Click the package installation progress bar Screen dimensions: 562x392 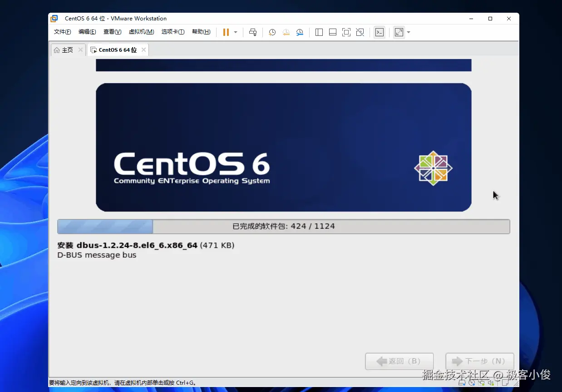click(x=284, y=226)
